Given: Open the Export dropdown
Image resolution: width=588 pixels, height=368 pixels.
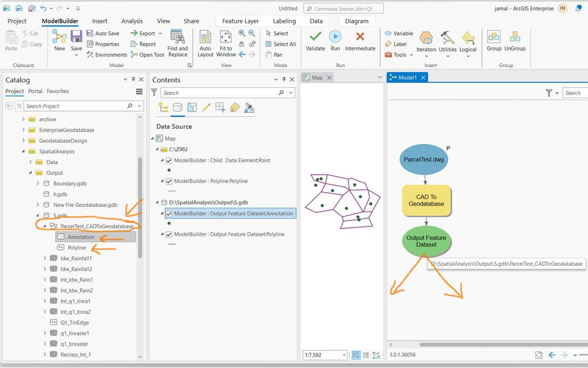Looking at the screenshot, I should pos(160,34).
